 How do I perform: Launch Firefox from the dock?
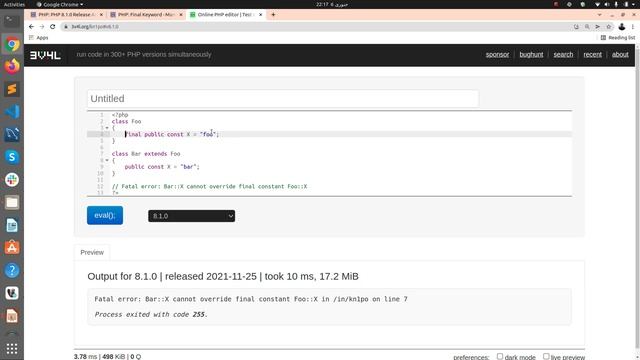12,66
